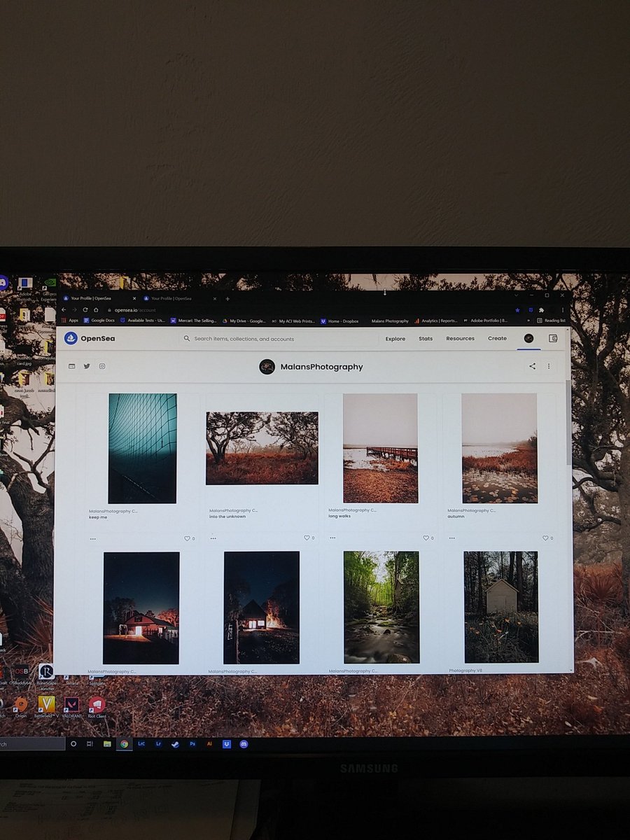Image resolution: width=630 pixels, height=840 pixels.
Task: Reload the page with the refresh button
Action: pos(85,309)
